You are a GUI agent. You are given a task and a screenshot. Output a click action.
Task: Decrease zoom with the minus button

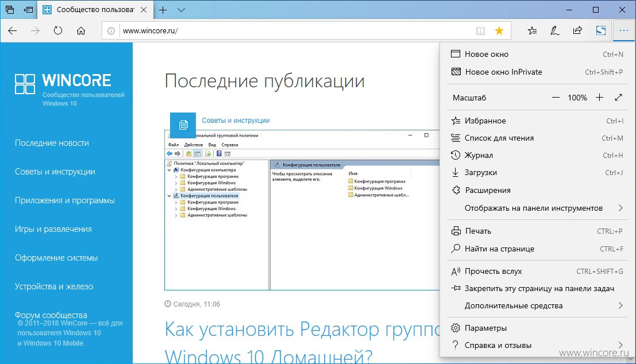(556, 98)
